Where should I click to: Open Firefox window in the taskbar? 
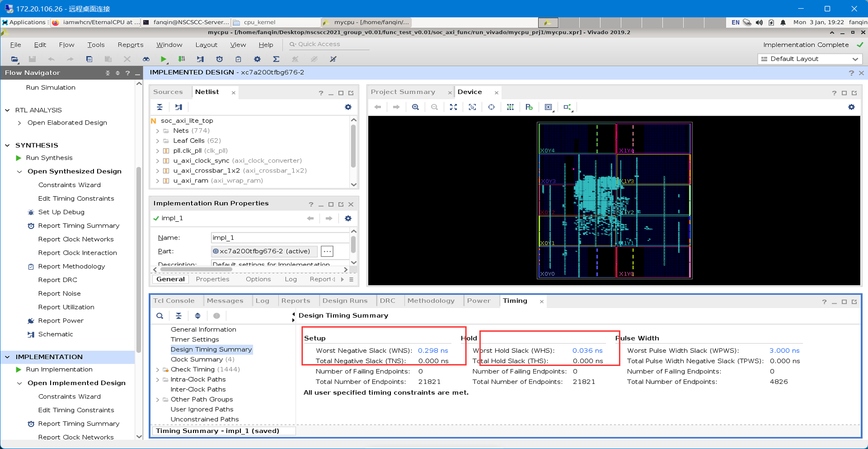coord(95,22)
